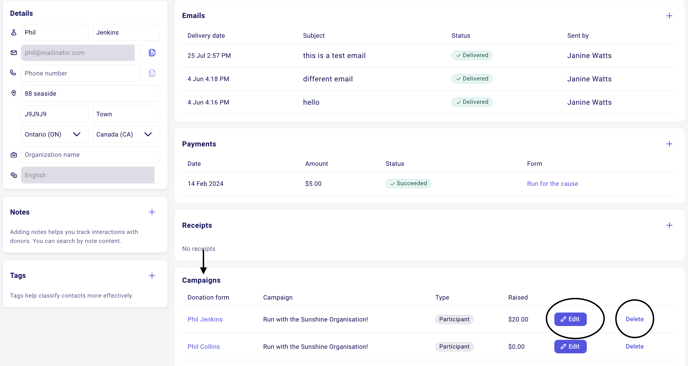The height and width of the screenshot is (366, 688).
Task: Click Delivered status of 'hello' email
Action: click(472, 102)
